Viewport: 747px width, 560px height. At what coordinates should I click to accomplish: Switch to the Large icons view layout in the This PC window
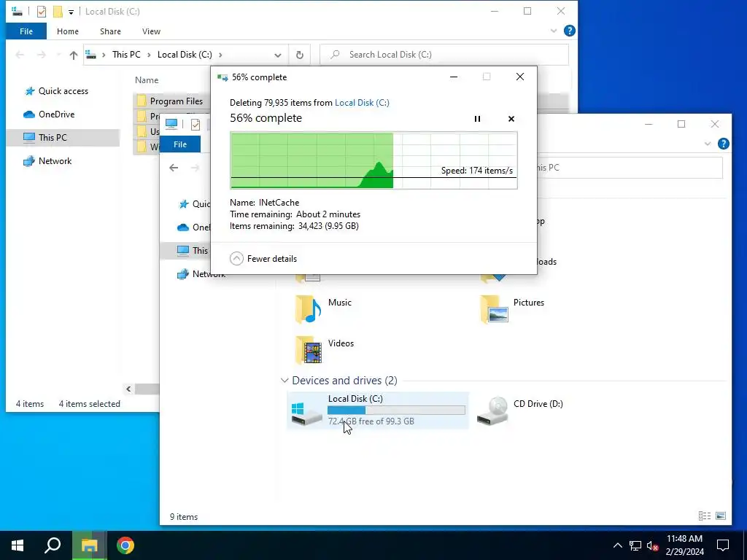[x=721, y=516]
